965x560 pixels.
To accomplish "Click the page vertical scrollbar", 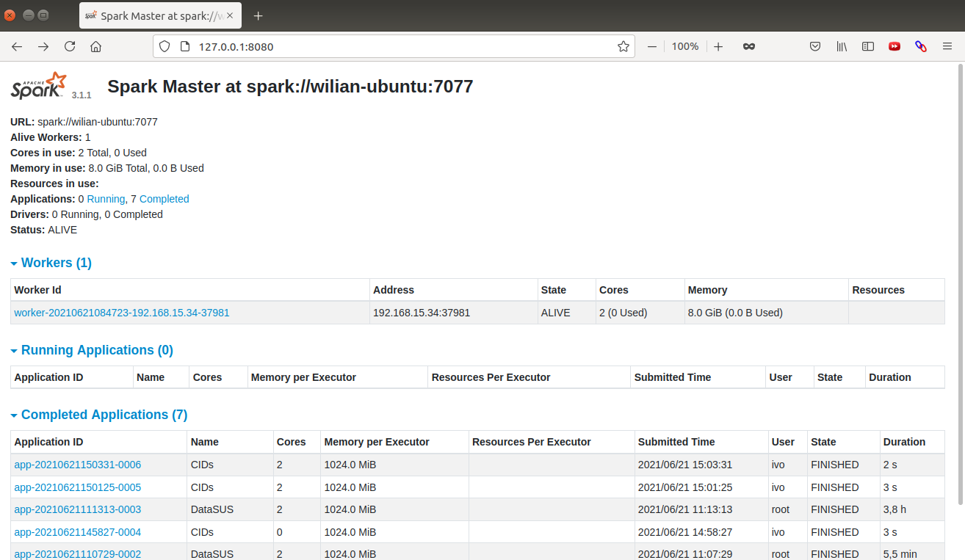I will coord(960,283).
